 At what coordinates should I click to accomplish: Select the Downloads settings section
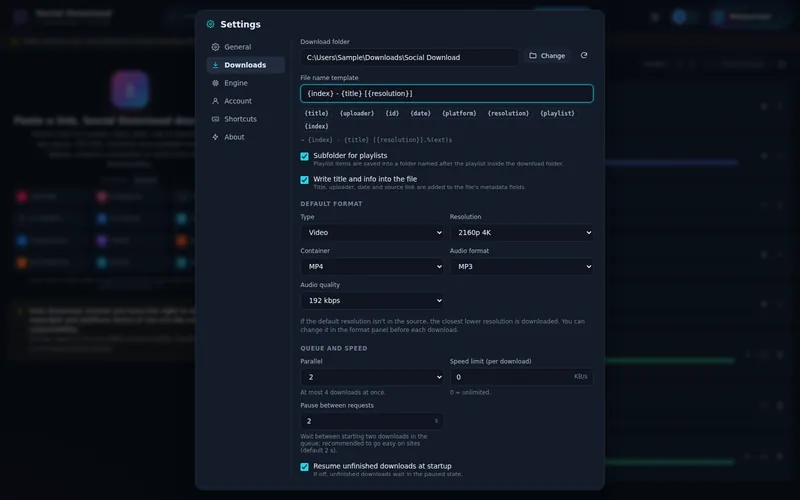point(245,65)
